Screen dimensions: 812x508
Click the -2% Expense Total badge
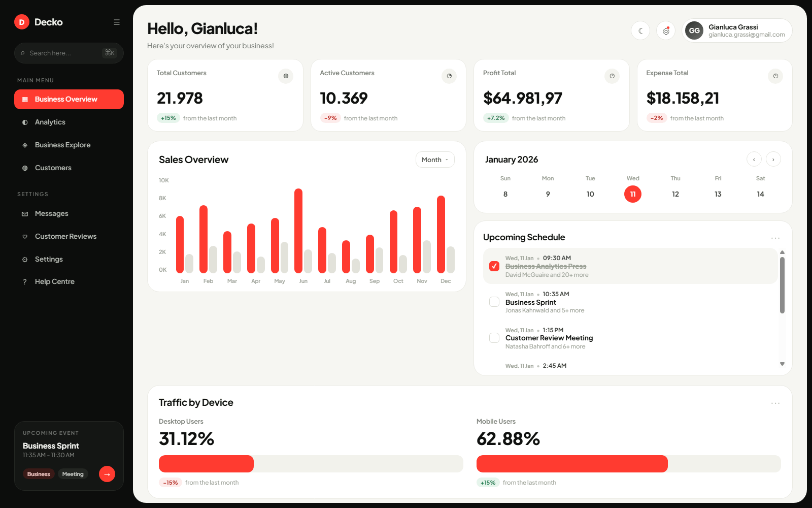pos(657,118)
